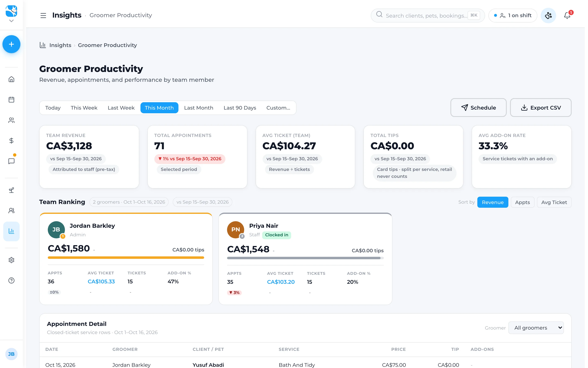This screenshot has height=368, width=588.
Task: Select the This Week period tab
Action: coord(84,108)
